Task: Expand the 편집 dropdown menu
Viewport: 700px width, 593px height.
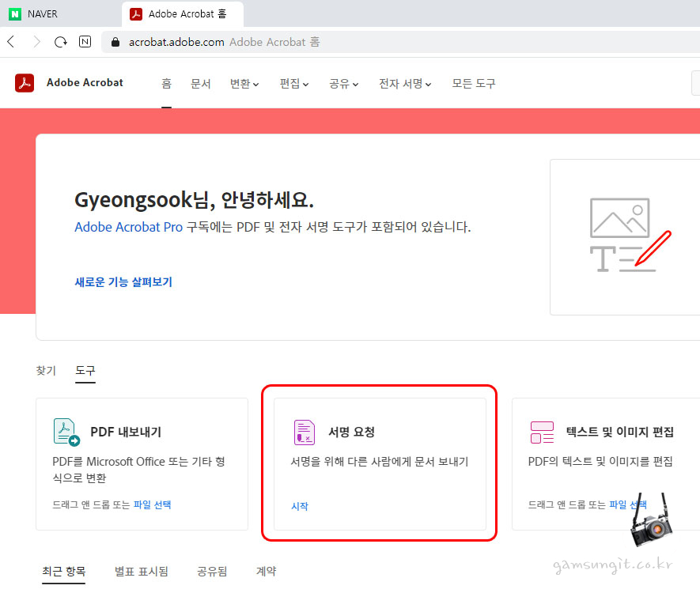Action: (294, 84)
